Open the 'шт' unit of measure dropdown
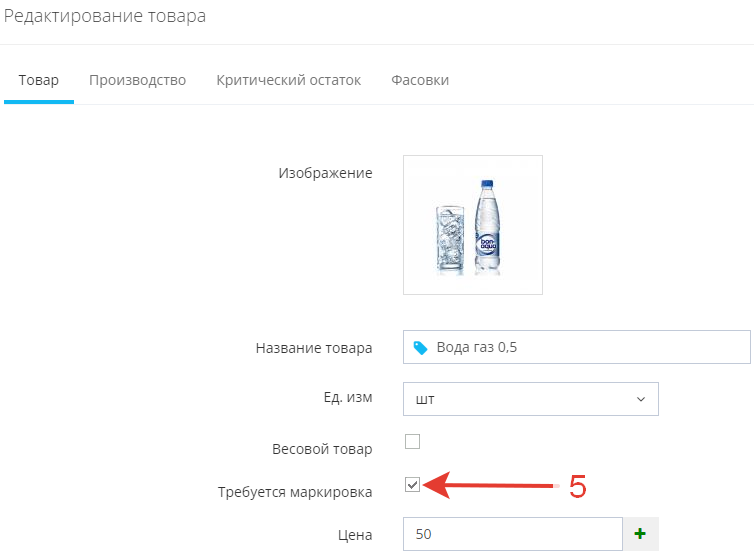 [x=530, y=399]
